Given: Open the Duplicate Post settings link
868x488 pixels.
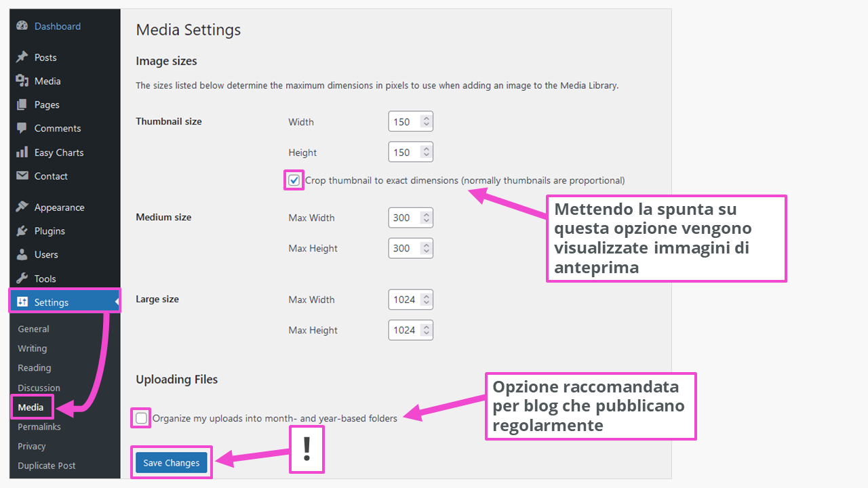Looking at the screenshot, I should click(47, 466).
